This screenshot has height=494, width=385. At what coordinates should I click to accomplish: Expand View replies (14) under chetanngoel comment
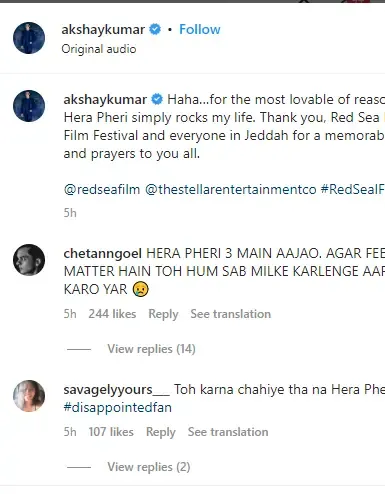coord(151,349)
